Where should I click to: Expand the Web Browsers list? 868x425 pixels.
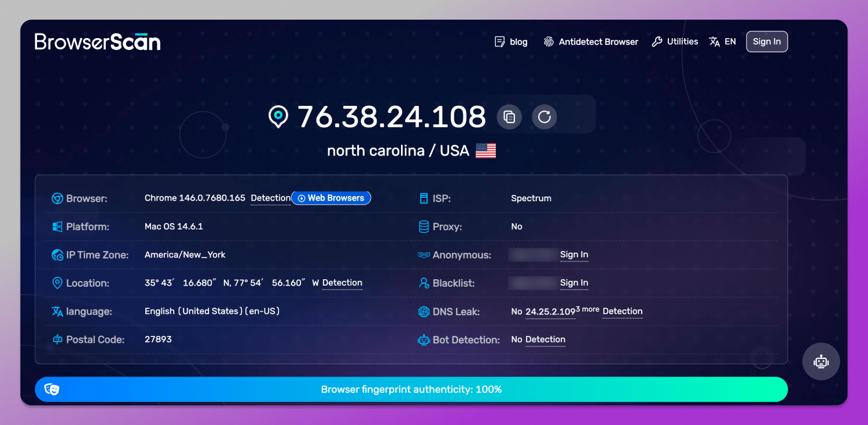(x=331, y=198)
